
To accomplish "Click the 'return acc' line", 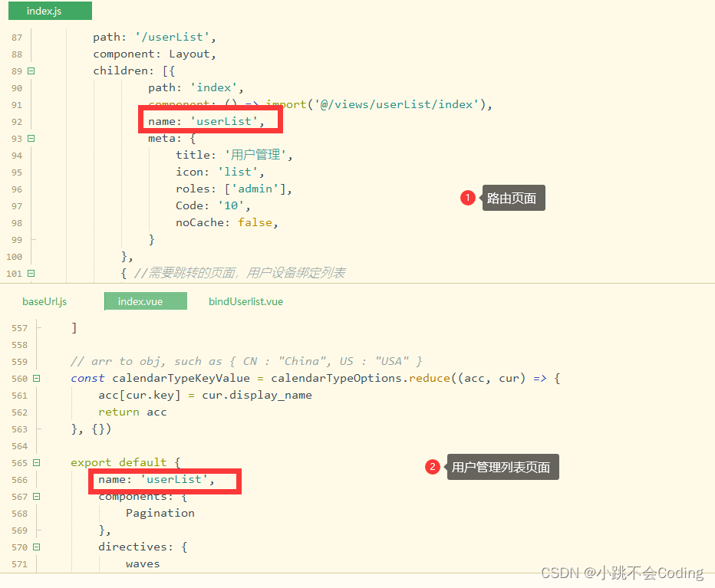I will point(133,412).
